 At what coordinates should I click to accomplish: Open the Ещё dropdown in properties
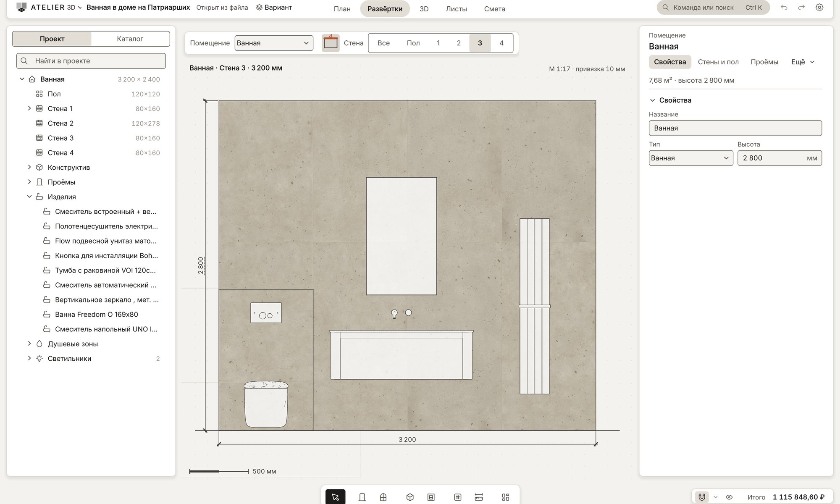pos(803,62)
